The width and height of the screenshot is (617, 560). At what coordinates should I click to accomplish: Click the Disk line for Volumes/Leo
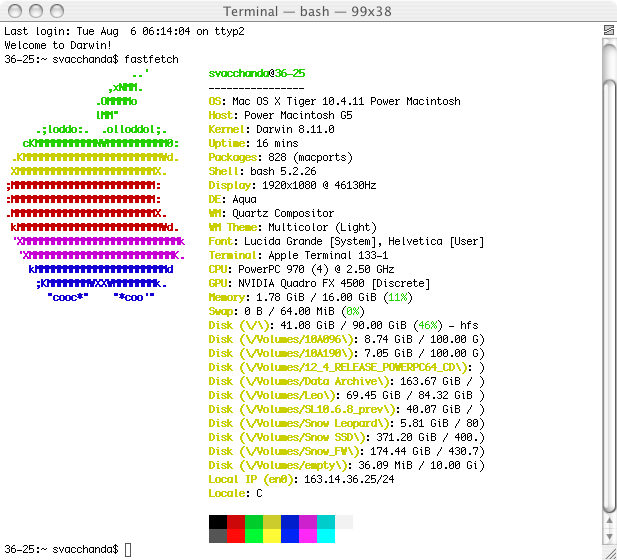tap(347, 395)
